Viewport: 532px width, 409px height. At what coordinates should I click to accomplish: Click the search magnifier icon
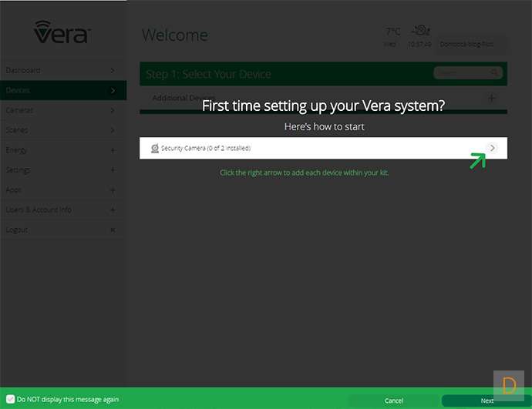point(494,73)
